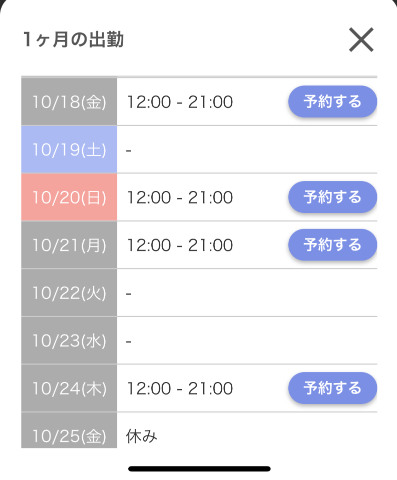Select the red 10/20(日) date cell
The width and height of the screenshot is (397, 480).
[69, 197]
